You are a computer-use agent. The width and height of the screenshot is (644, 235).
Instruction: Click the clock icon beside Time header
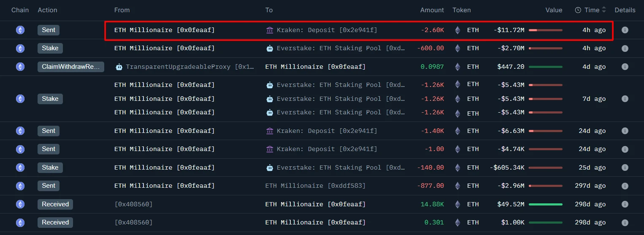coord(578,10)
